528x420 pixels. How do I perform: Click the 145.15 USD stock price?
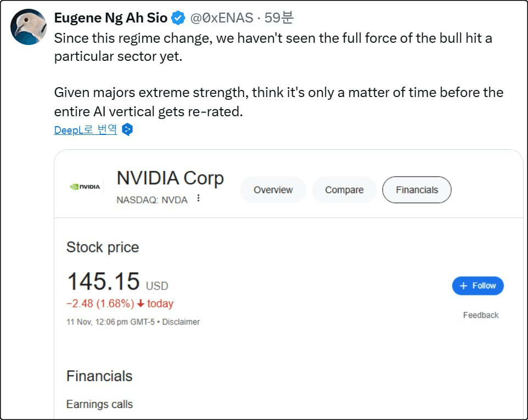point(117,281)
